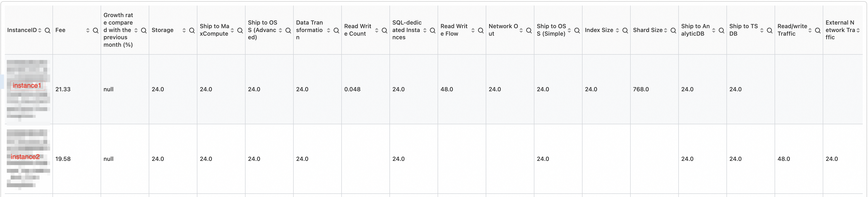This screenshot has width=868, height=197.
Task: Click the Shard Size search icon
Action: (x=673, y=30)
